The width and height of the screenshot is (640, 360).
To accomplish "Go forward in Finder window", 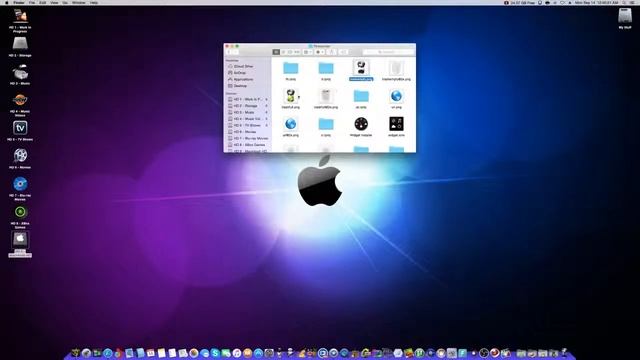I will [236, 52].
